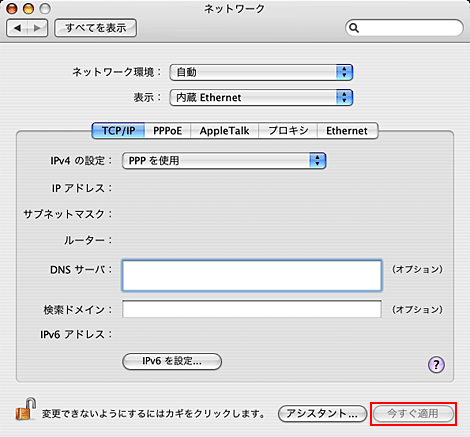Click the IPv6 を設定... button
Viewport: 470px width, 437px height.
click(172, 361)
